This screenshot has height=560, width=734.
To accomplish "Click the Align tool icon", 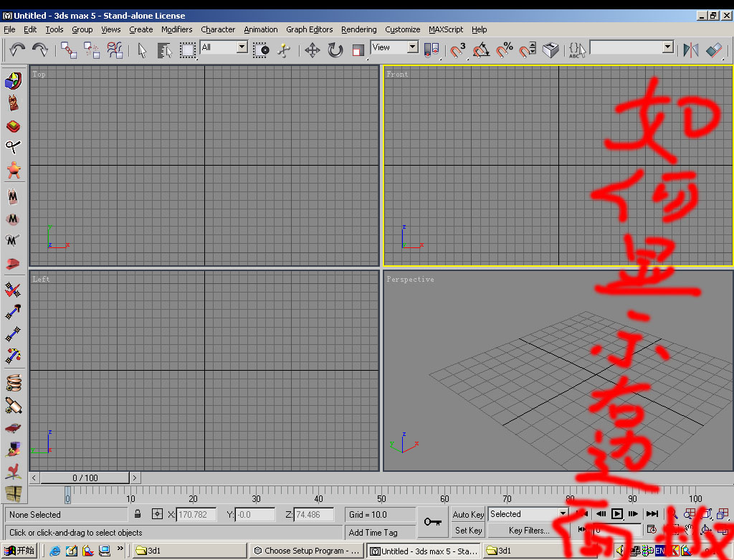I will pyautogui.click(x=715, y=49).
